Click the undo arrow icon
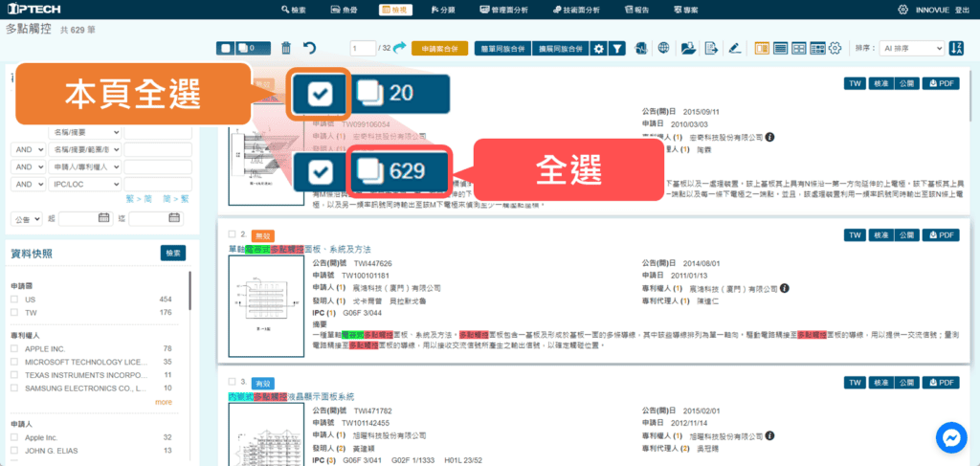980x466 pixels. (309, 48)
